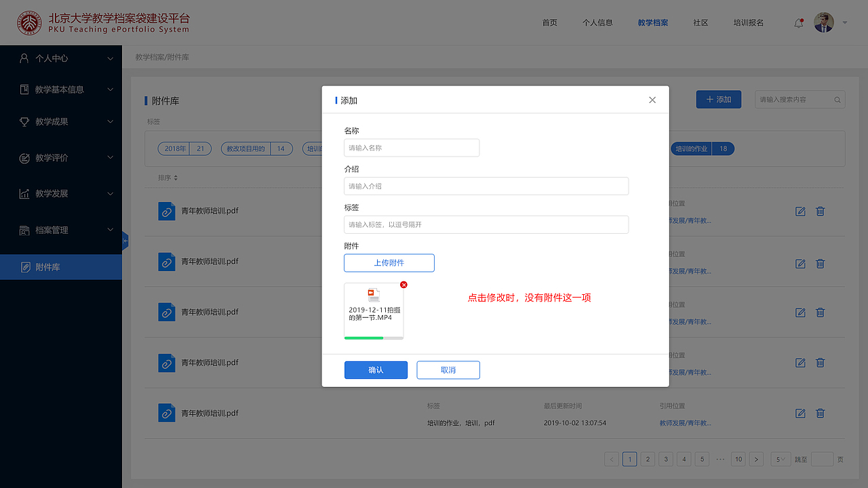Click the trash delete icon in the first row
The image size is (868, 488).
(820, 211)
